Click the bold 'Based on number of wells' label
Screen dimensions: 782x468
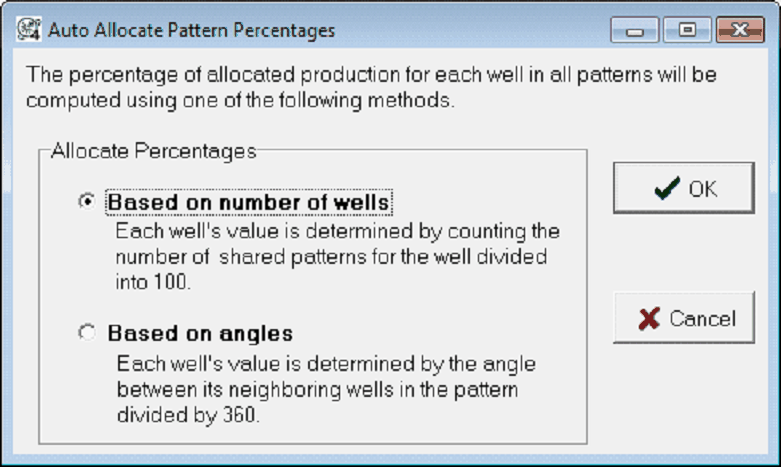click(248, 203)
